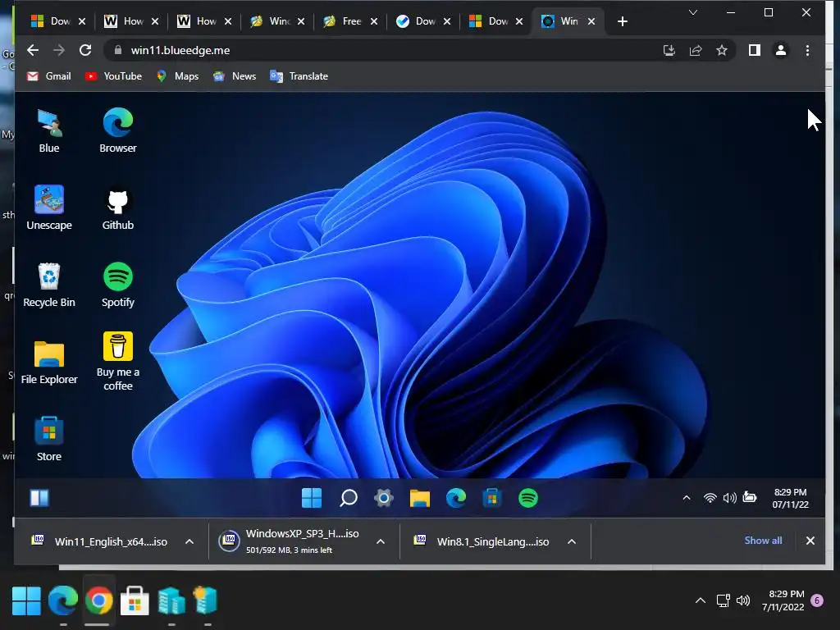The width and height of the screenshot is (840, 630).
Task: Click the WiFi icon in web tray
Action: [x=710, y=498]
